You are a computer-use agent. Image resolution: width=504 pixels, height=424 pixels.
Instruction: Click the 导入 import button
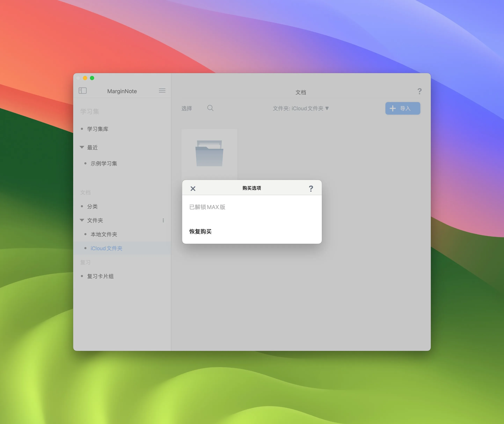pos(403,108)
